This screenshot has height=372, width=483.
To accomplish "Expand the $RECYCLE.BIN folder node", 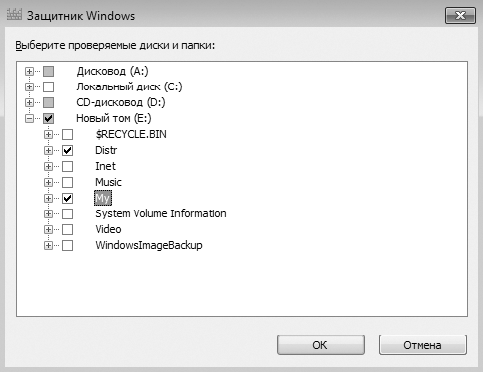I will [48, 134].
